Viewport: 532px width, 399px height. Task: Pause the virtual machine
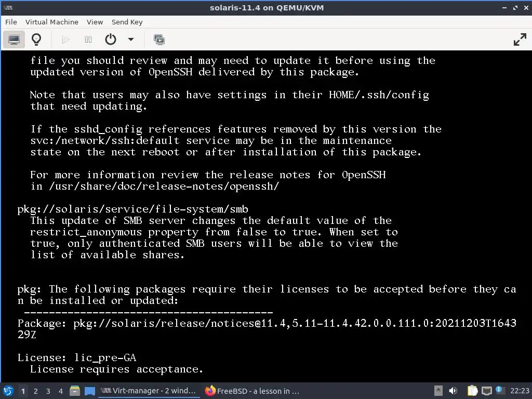(88, 39)
